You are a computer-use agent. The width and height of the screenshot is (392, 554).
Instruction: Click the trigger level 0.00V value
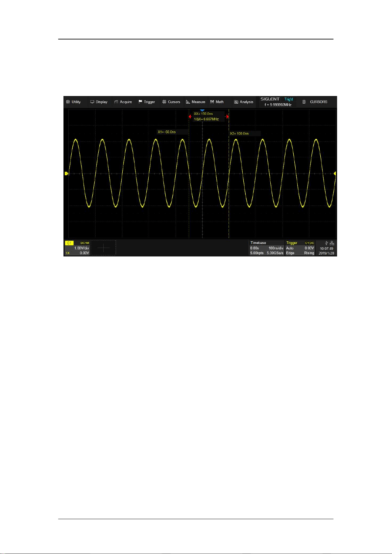tap(309, 248)
